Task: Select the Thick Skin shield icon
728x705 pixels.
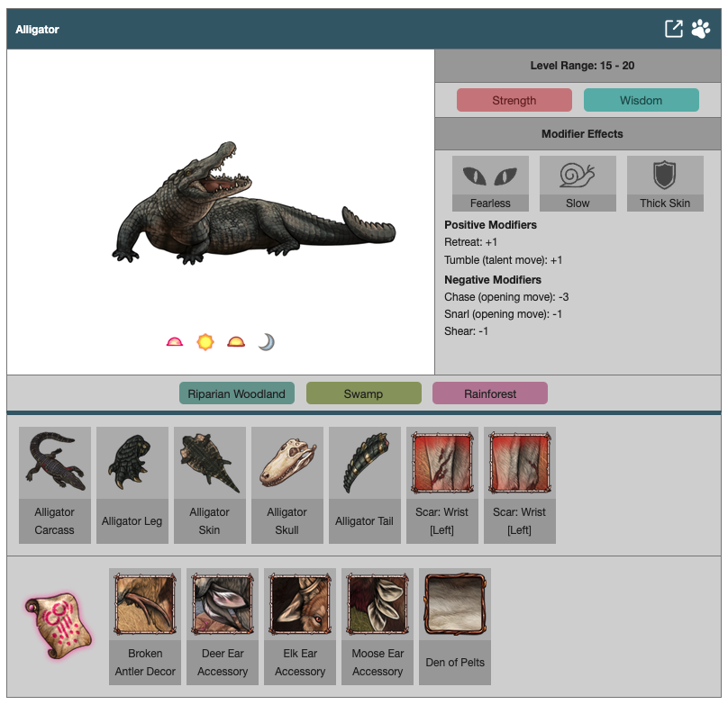Action: point(665,176)
